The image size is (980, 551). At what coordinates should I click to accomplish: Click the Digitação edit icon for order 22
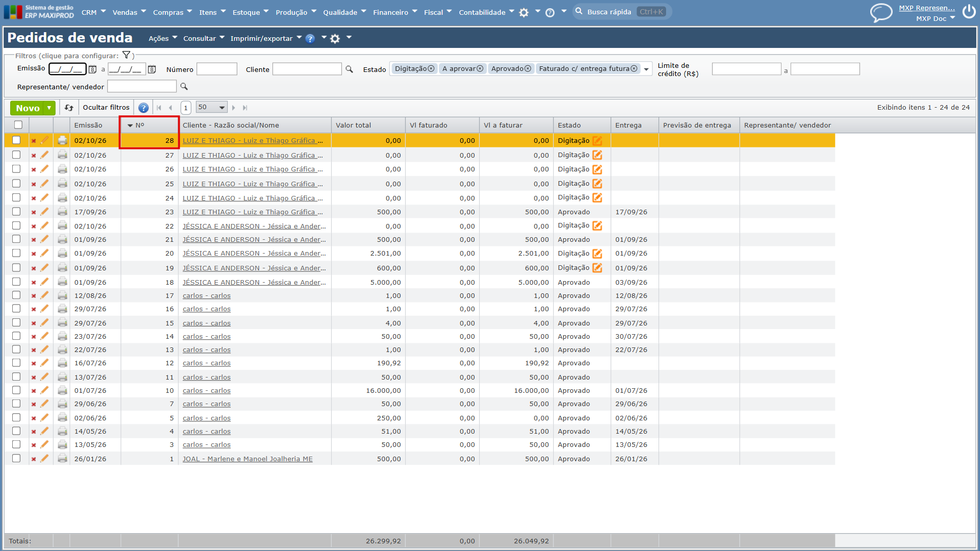click(597, 226)
